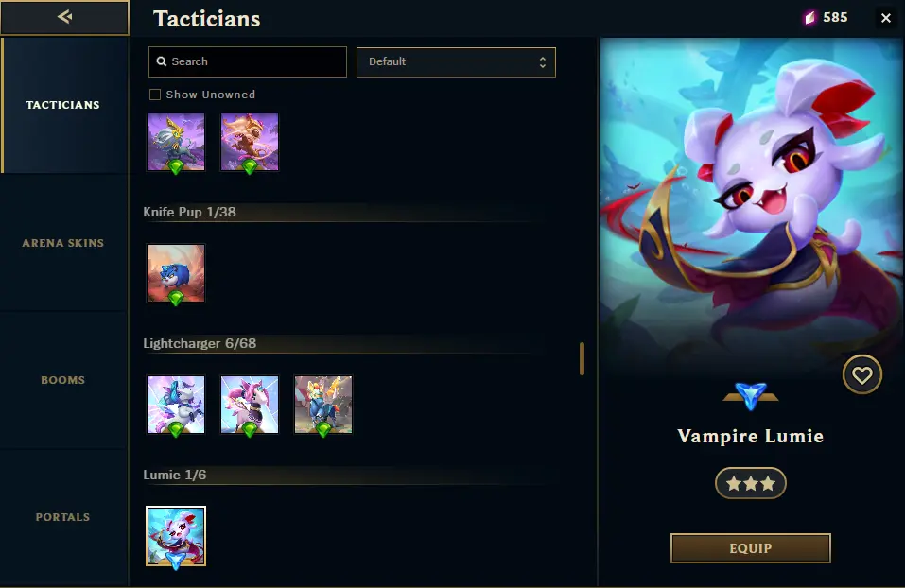Click the back arrow icon
Screen dimensions: 905x588
pos(64,17)
